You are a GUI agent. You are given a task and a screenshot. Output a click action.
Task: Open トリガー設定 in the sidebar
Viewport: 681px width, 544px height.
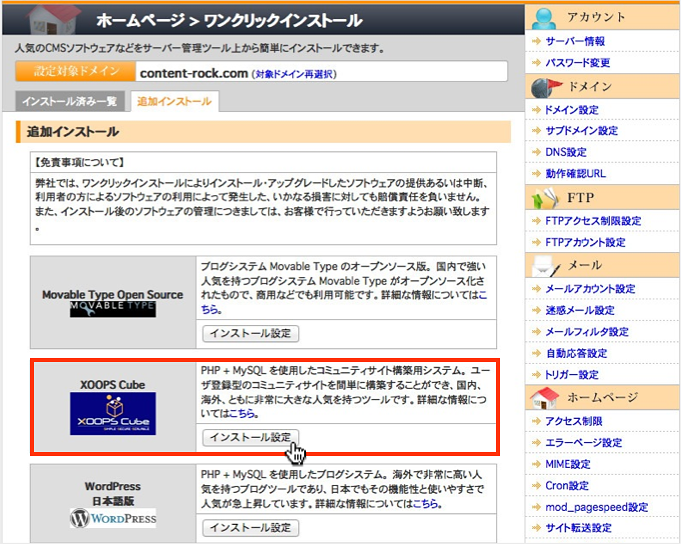point(572,375)
